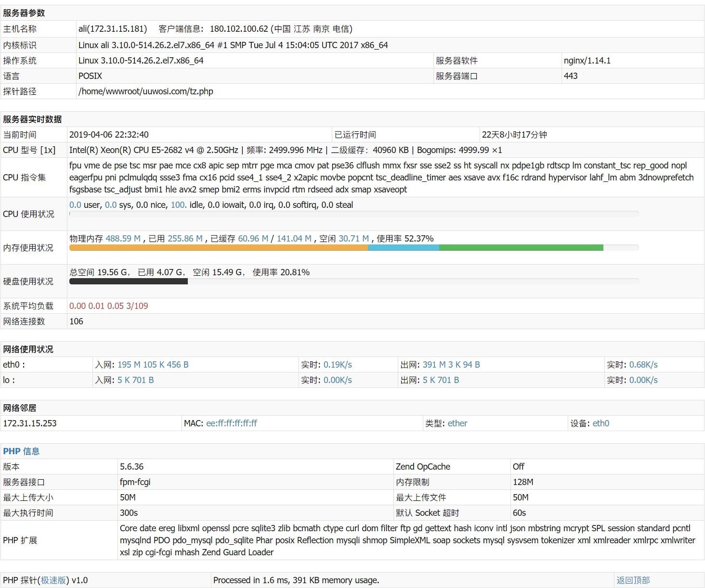Click the dark disk usage progress bar

(128, 281)
